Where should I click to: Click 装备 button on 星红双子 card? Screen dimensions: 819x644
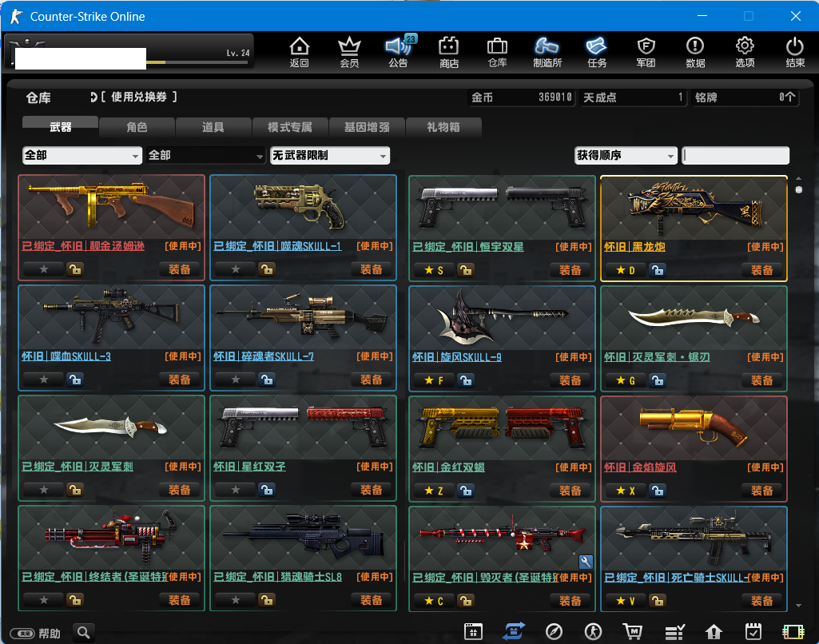click(x=372, y=490)
